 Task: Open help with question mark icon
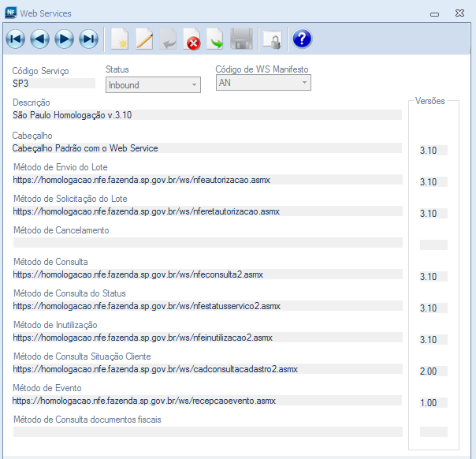coord(302,39)
